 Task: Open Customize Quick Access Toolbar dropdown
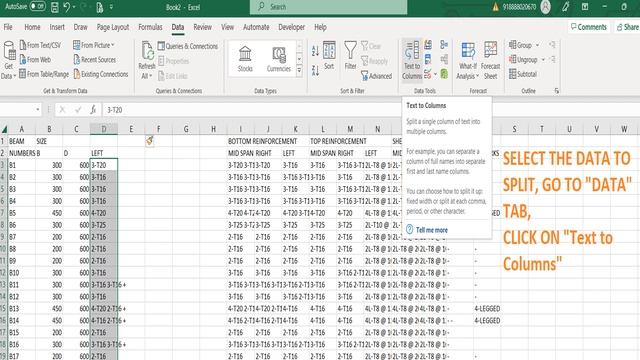pos(111,7)
